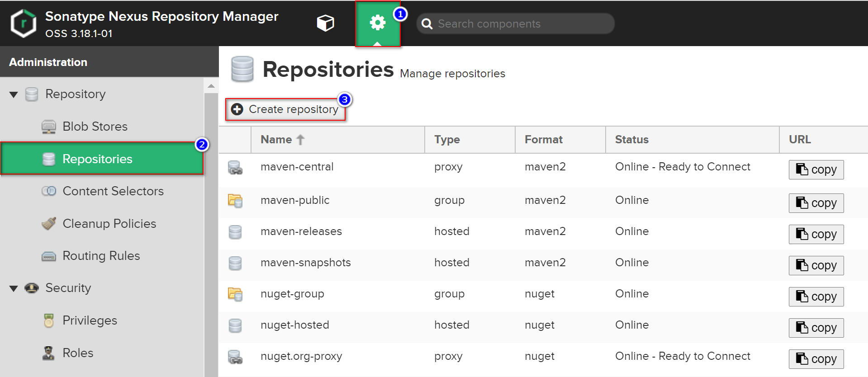This screenshot has width=868, height=377.
Task: Sort table by Format column
Action: (x=560, y=140)
